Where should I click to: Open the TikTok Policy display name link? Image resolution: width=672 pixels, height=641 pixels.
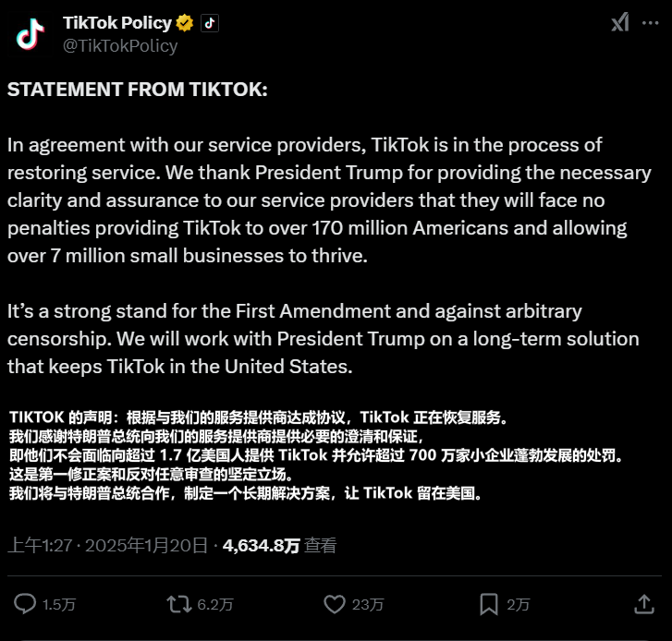(x=116, y=23)
